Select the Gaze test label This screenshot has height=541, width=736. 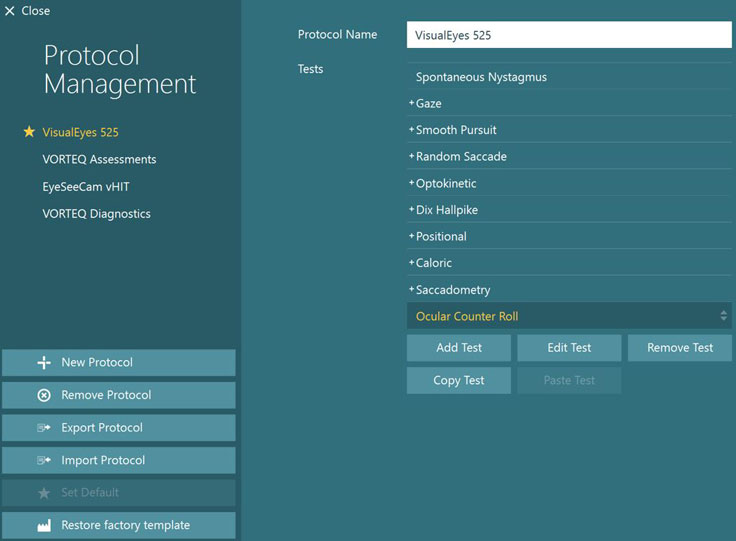coord(429,104)
